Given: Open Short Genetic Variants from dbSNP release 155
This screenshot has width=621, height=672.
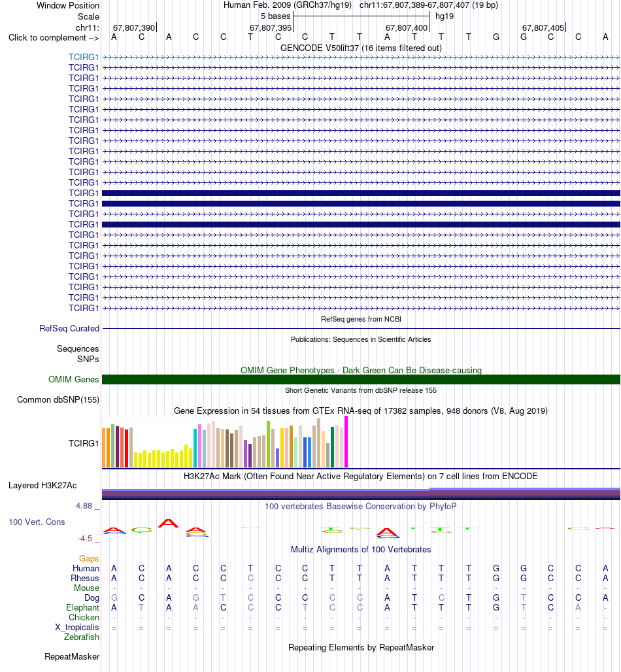Looking at the screenshot, I should (361, 390).
